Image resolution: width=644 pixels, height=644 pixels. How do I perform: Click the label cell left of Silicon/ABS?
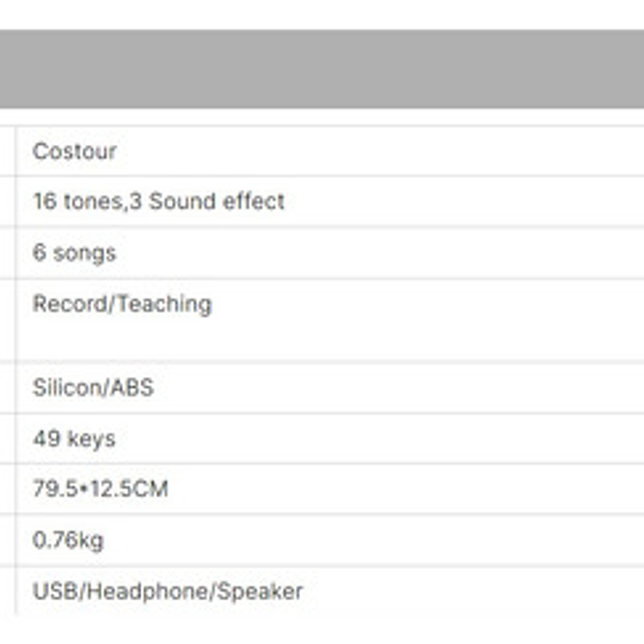7,388
